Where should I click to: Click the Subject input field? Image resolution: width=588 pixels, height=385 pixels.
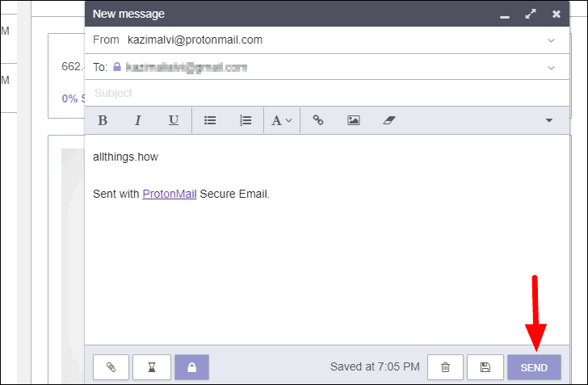coord(326,93)
